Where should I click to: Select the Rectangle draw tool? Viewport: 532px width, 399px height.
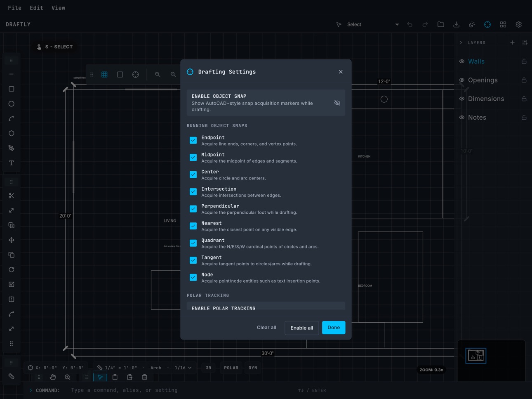click(x=12, y=89)
